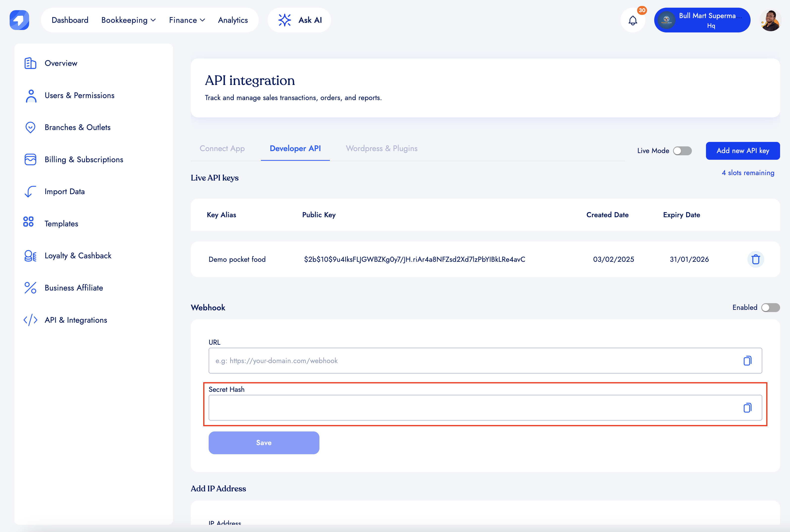
Task: Open API & Integrations code icon
Action: pos(30,320)
